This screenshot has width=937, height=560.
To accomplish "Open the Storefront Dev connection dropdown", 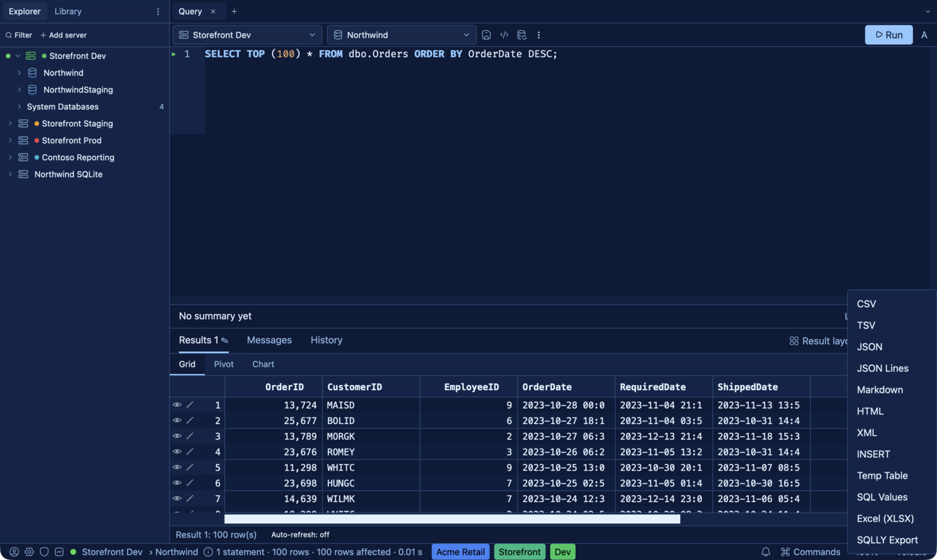I will 247,35.
